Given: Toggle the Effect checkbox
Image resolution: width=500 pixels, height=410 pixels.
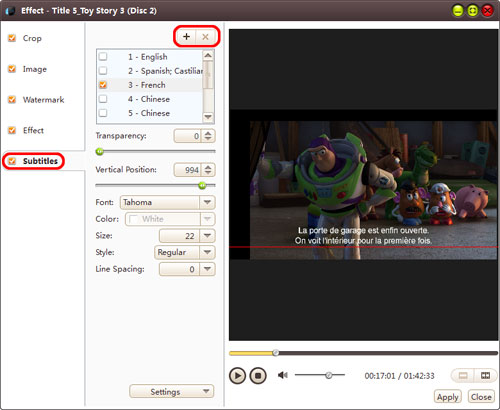Looking at the screenshot, I should pos(12,130).
